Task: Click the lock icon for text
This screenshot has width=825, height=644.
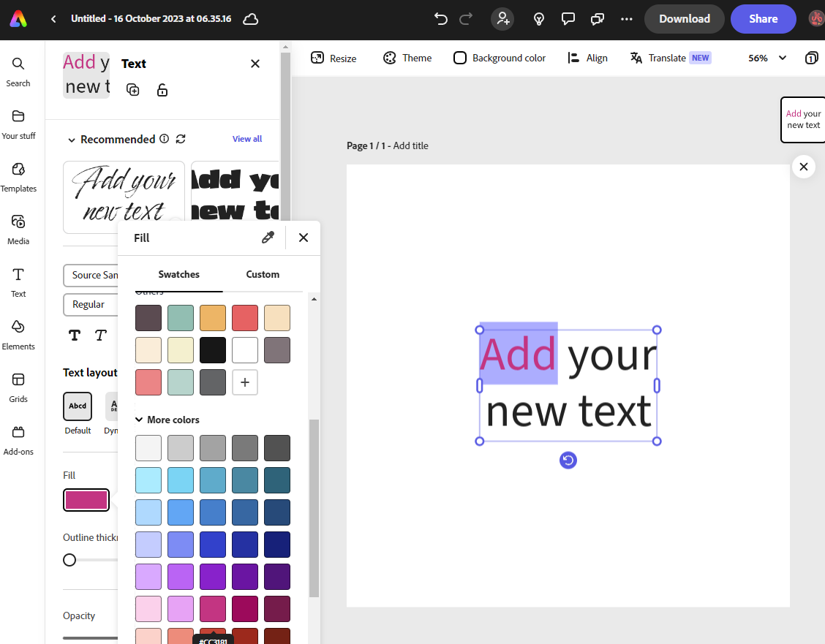Action: point(162,90)
